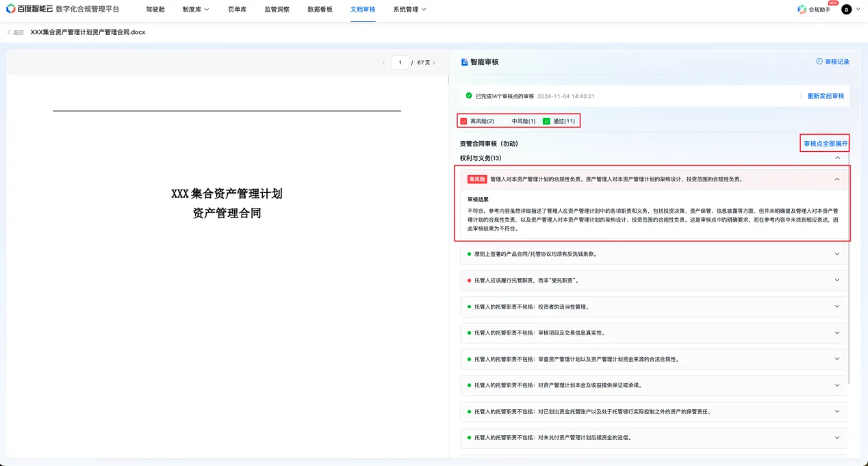Screen dimensions: 868x466
Task: Go to previous page arrow in pager
Action: coord(383,63)
